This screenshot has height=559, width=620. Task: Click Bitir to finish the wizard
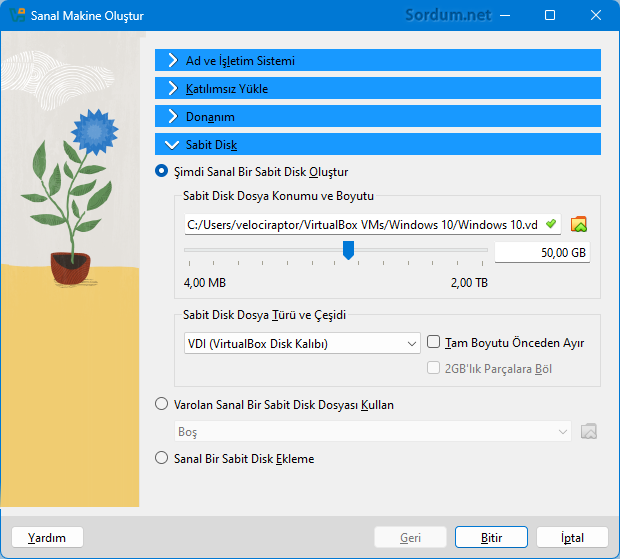pyautogui.click(x=491, y=537)
